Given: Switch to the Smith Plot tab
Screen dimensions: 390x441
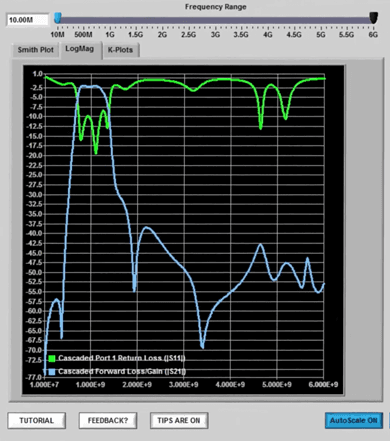Looking at the screenshot, I should 35,50.
